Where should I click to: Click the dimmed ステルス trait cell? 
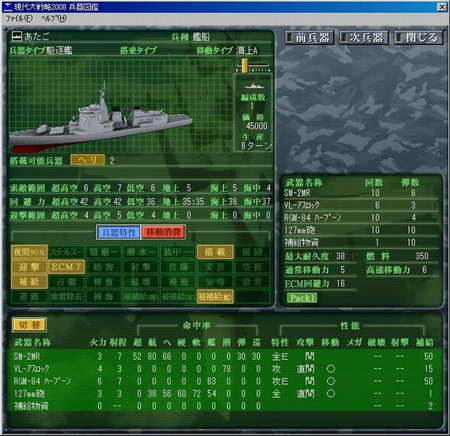(66, 252)
